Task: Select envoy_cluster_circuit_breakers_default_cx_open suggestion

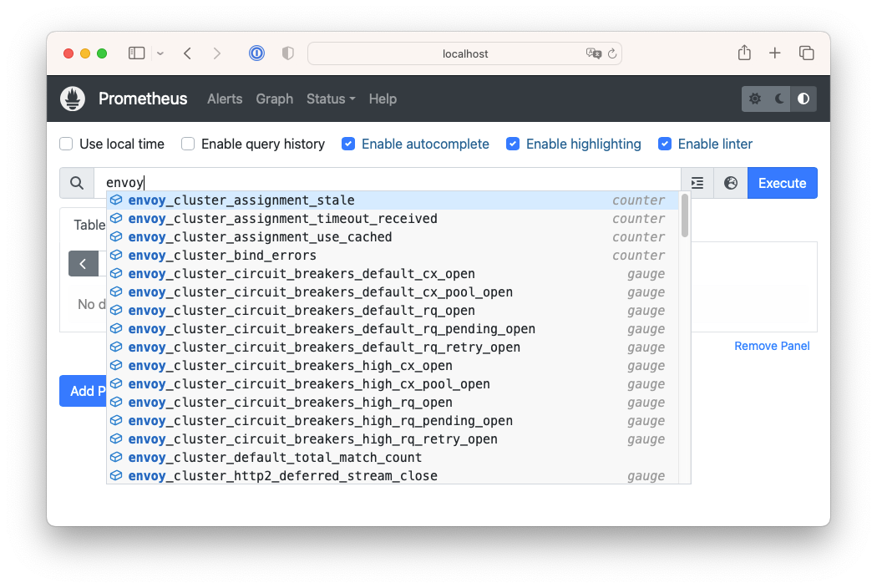Action: point(392,274)
